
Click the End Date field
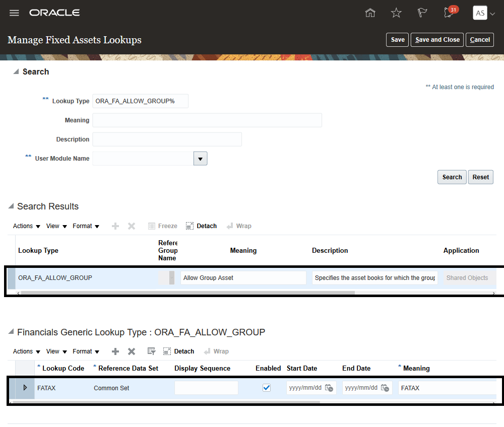click(x=361, y=388)
